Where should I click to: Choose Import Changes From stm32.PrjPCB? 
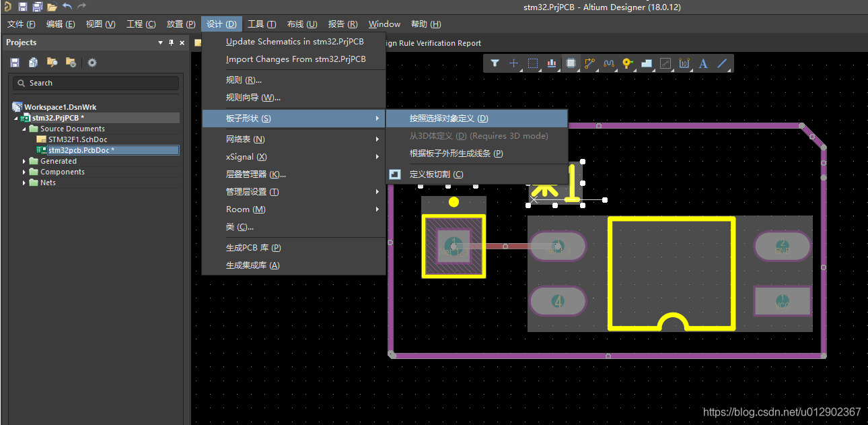click(294, 59)
